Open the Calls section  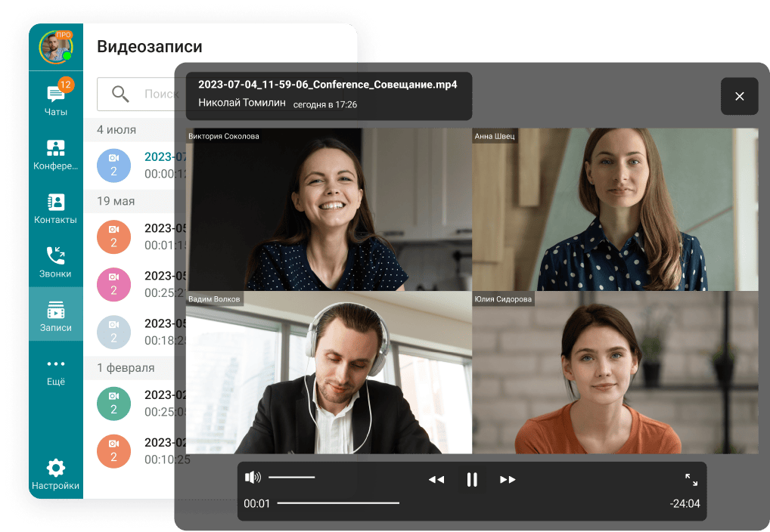point(56,261)
